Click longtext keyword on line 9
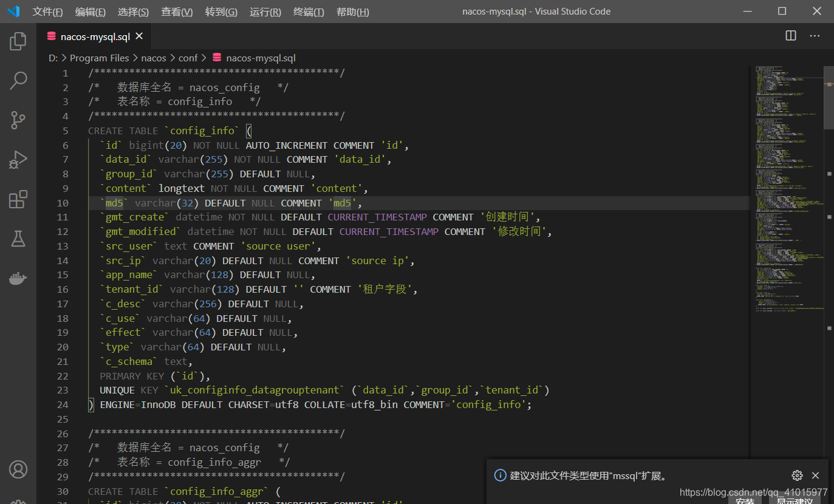834x504 pixels. tap(182, 188)
